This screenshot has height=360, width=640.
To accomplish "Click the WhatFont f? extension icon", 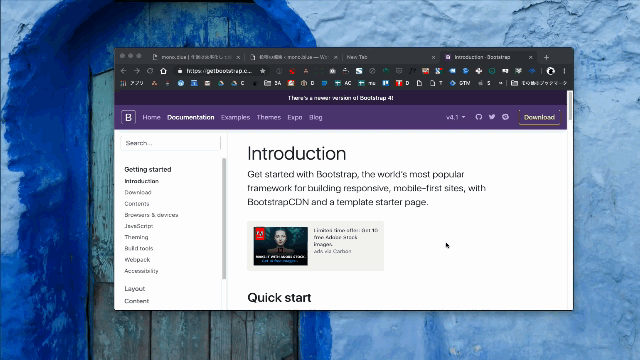I will (412, 71).
